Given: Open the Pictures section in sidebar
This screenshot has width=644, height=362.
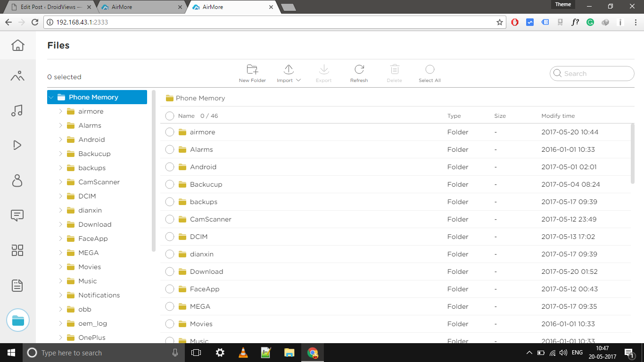Looking at the screenshot, I should pyautogui.click(x=17, y=76).
